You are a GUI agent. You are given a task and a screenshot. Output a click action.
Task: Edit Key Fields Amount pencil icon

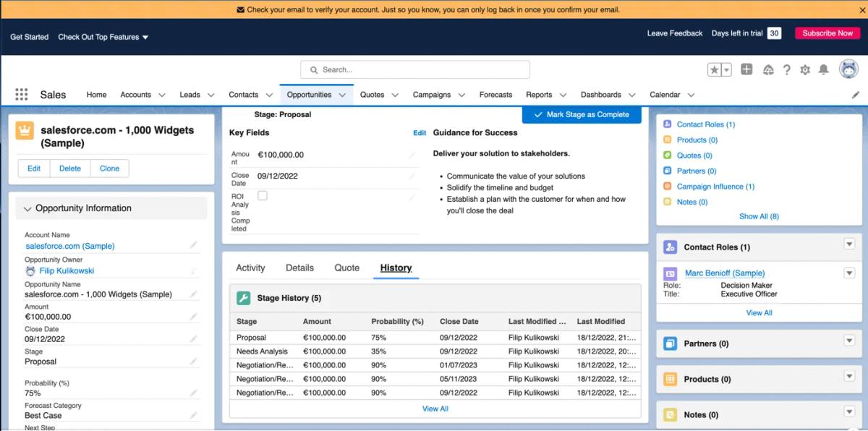point(412,155)
